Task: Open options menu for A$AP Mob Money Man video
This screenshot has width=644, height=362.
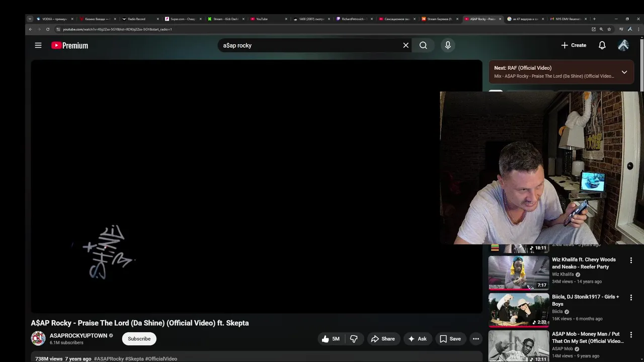Action: [x=631, y=334]
